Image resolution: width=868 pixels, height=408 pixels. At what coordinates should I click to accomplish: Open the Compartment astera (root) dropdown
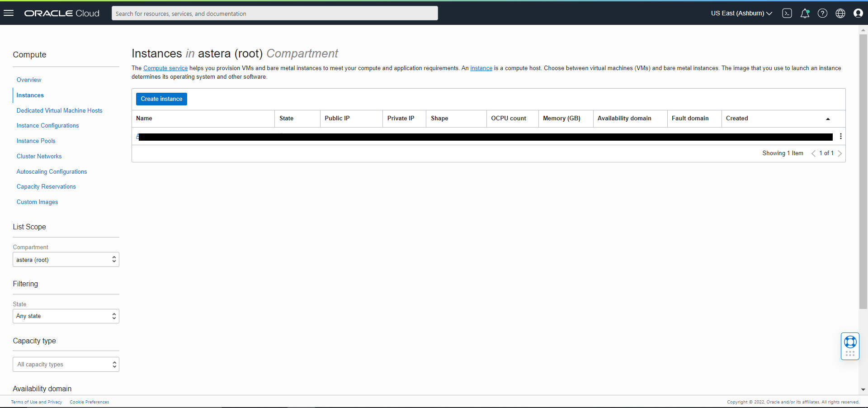[x=66, y=260]
